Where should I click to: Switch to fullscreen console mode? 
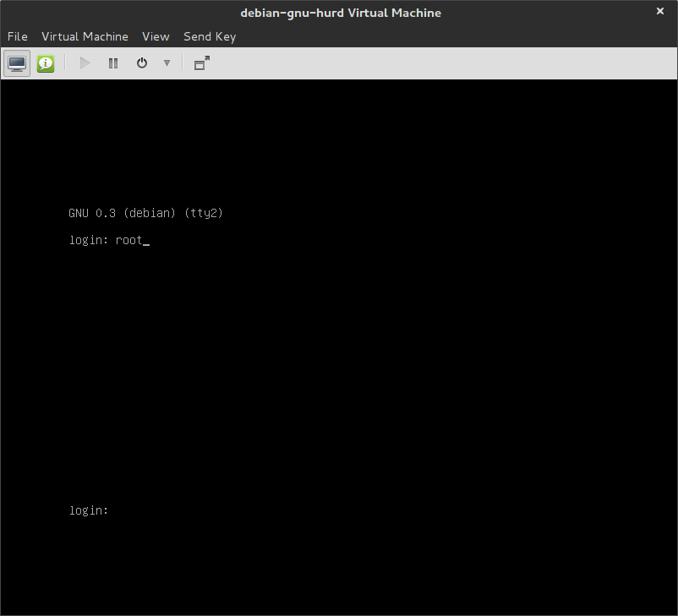[x=201, y=63]
